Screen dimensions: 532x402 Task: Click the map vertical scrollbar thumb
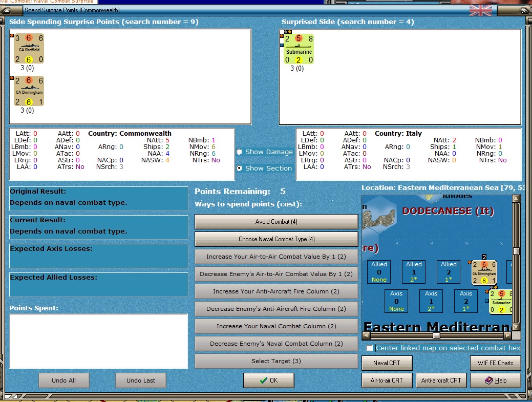[x=516, y=251]
